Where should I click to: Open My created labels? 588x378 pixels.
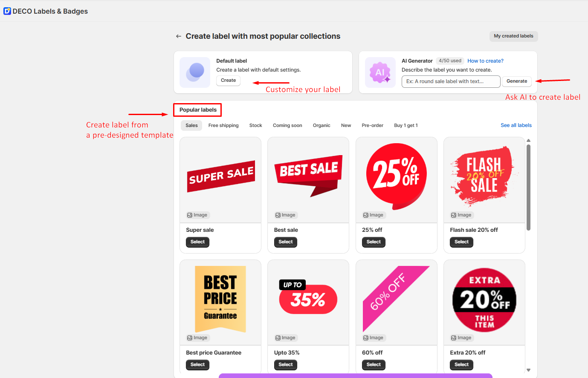[513, 36]
